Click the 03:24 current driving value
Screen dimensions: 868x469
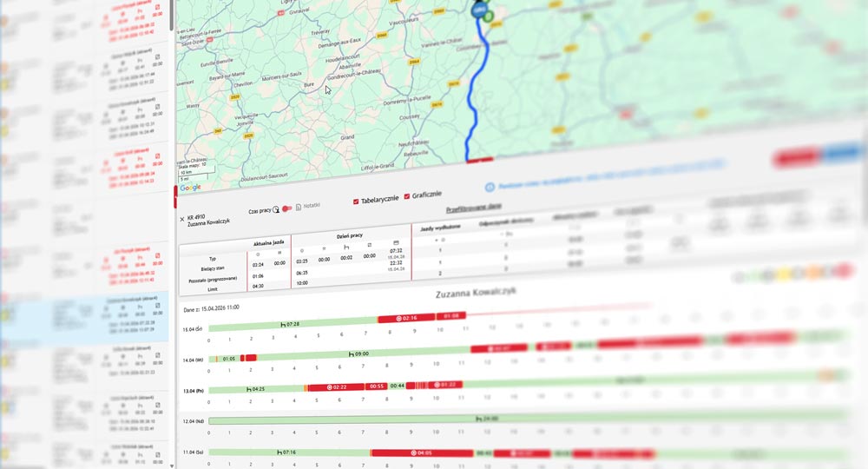tap(258, 265)
